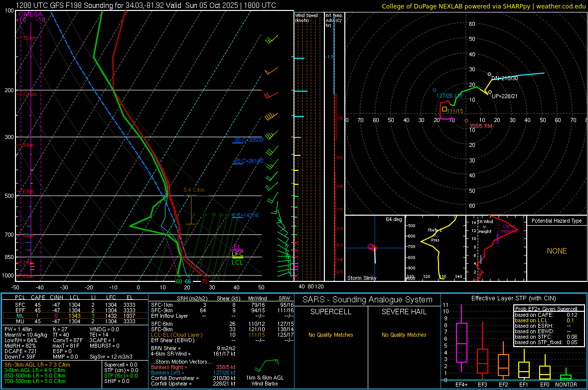Click the SHIP = 0.0 parameter
The height and width of the screenshot is (390, 588).
tap(117, 381)
